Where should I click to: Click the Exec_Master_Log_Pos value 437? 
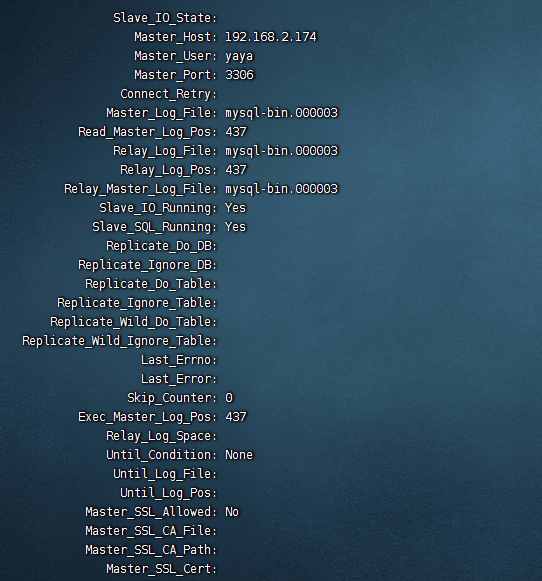point(236,417)
